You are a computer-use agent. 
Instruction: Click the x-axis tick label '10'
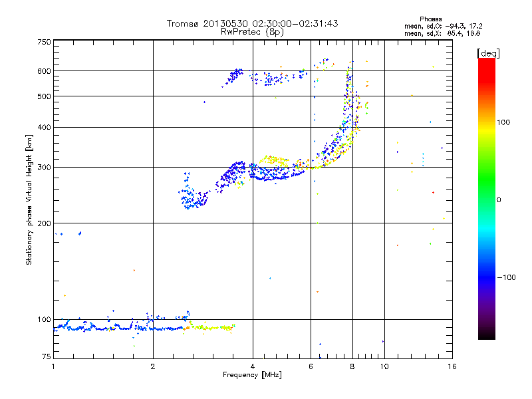pos(384,366)
